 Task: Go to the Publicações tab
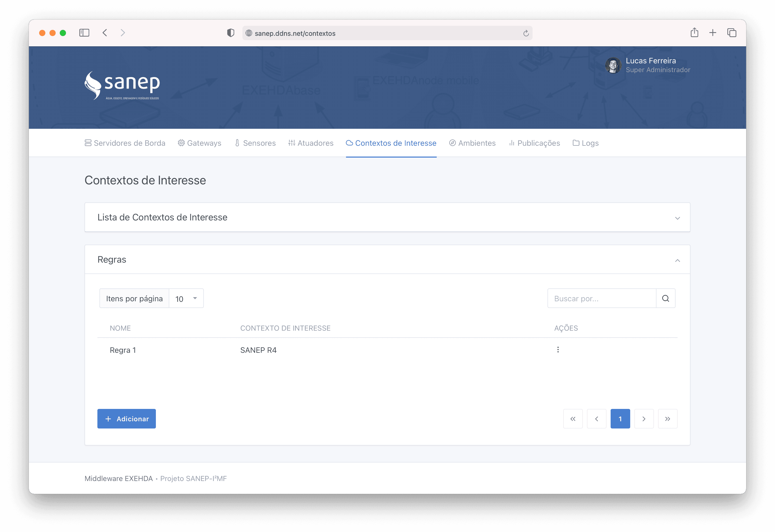534,143
